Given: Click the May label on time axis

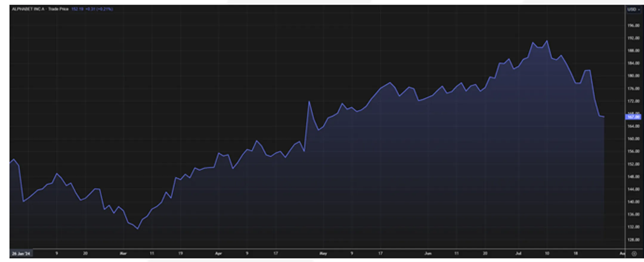Looking at the screenshot, I should pos(323,253).
